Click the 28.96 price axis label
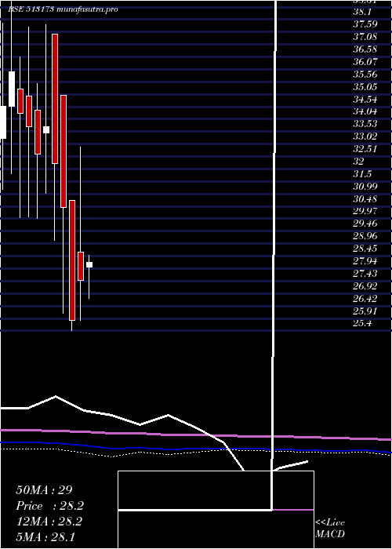This screenshot has width=392, height=549. 365,236
